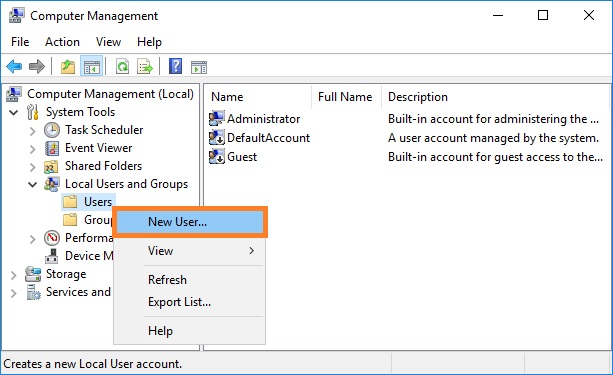Go forward with the gray right arrow
The width and height of the screenshot is (613, 375).
click(x=37, y=66)
